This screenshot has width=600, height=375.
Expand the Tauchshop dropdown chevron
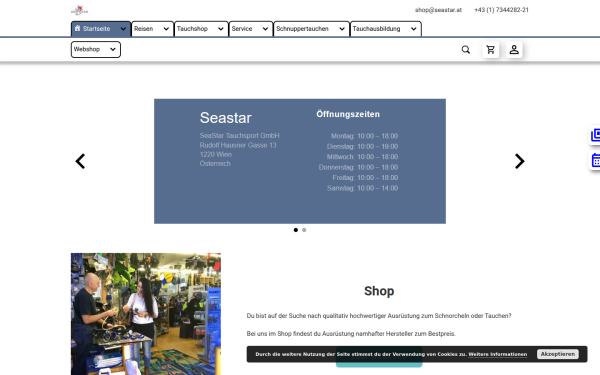(221, 29)
